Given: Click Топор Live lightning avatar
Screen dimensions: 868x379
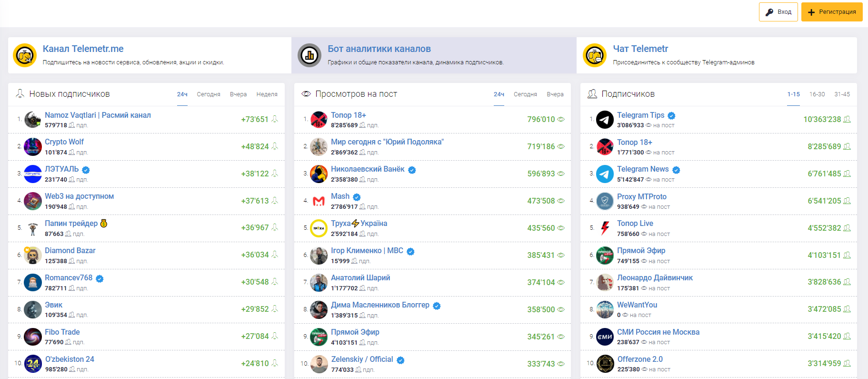Looking at the screenshot, I should (605, 228).
